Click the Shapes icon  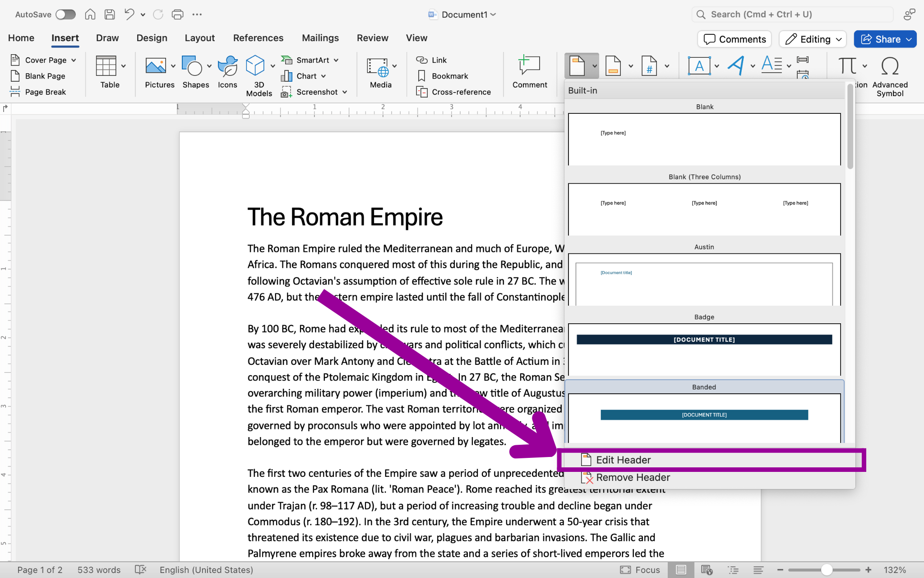(x=192, y=66)
